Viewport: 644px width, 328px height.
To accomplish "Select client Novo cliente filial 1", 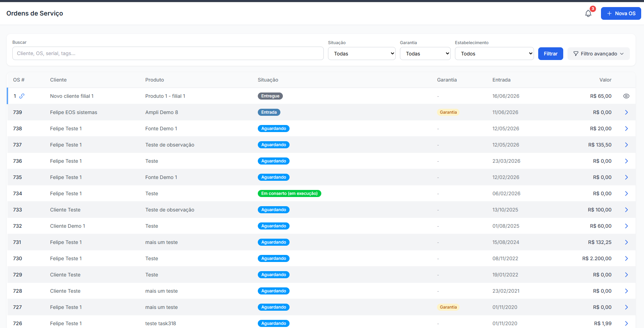I will tap(72, 96).
